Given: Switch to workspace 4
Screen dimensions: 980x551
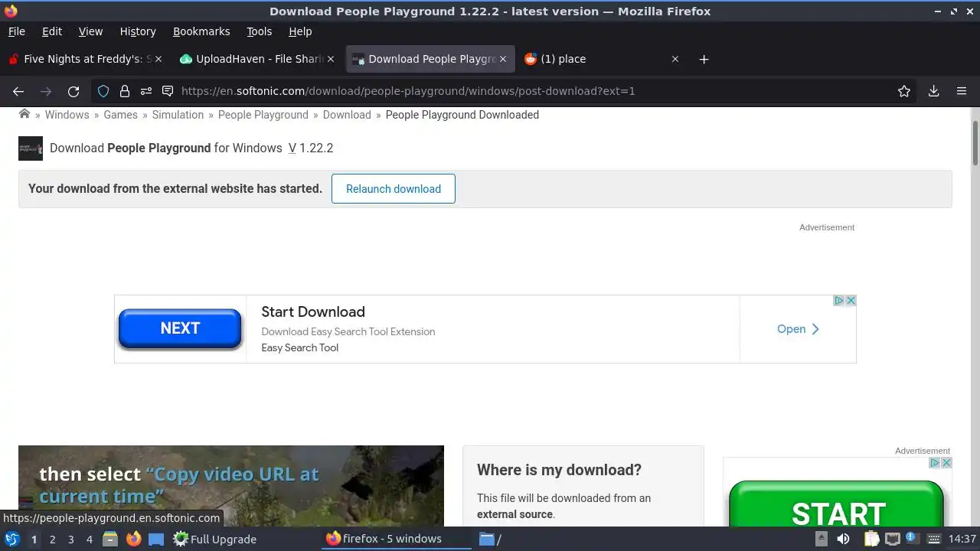Looking at the screenshot, I should [x=89, y=539].
